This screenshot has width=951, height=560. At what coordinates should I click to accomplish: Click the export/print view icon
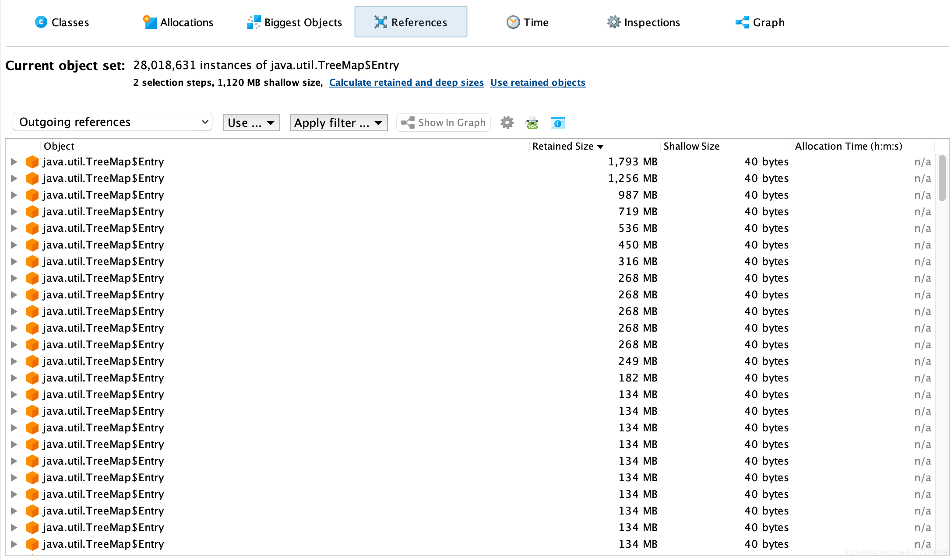click(x=532, y=123)
